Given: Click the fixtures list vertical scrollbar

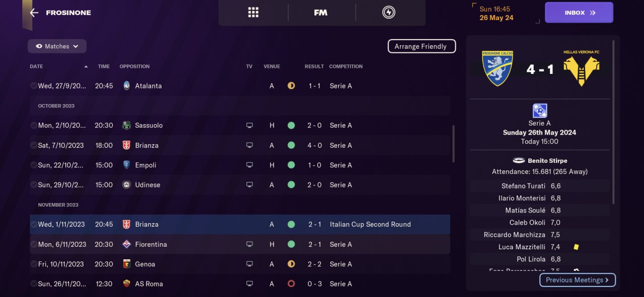Looking at the screenshot, I should [x=453, y=144].
